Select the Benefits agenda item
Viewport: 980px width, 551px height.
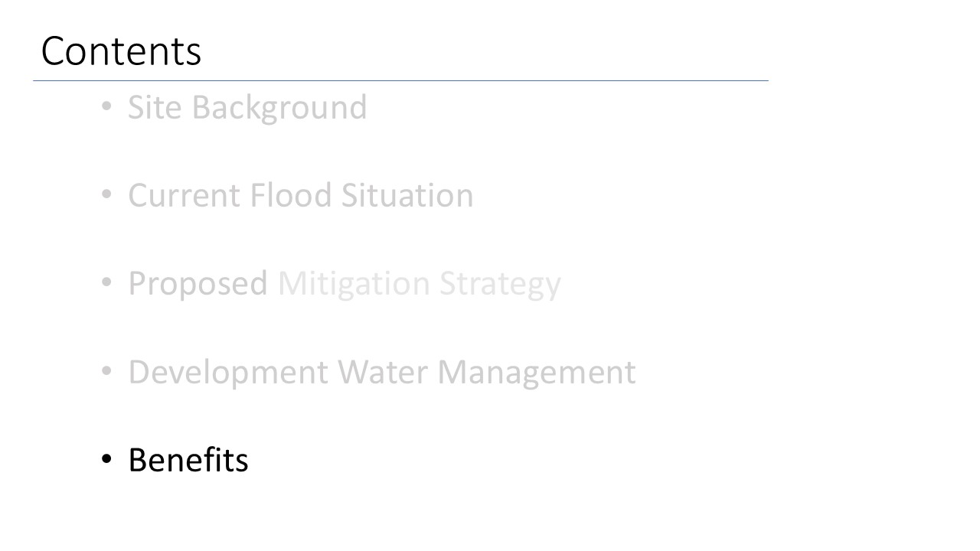click(188, 461)
